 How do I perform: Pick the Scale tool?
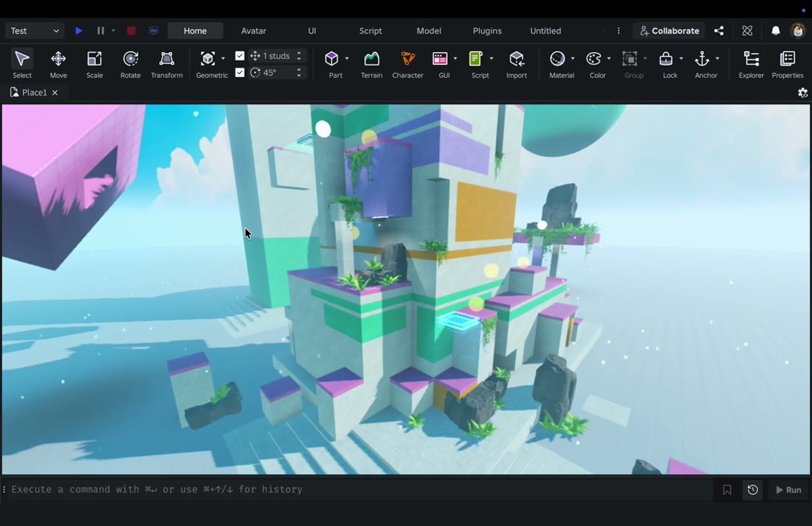95,64
